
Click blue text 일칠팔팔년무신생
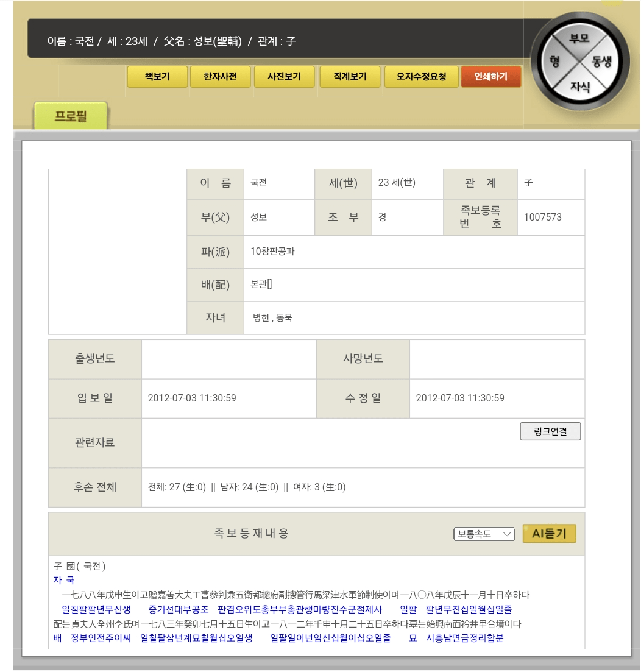96,609
